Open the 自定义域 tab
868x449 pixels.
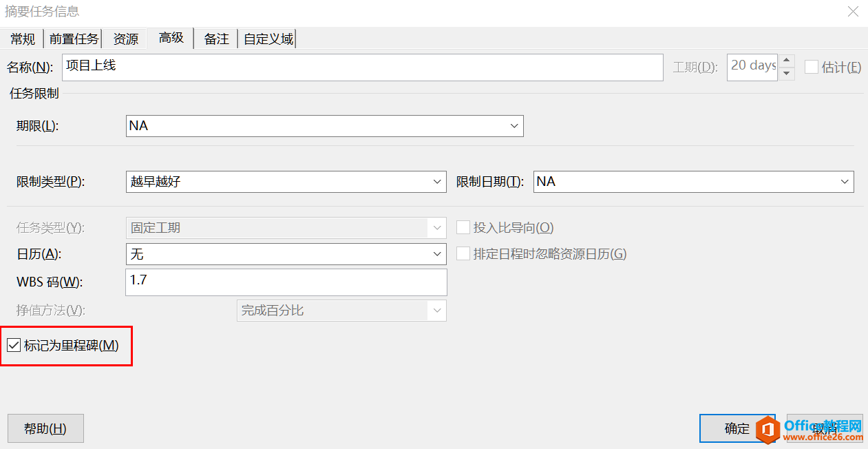pyautogui.click(x=268, y=39)
